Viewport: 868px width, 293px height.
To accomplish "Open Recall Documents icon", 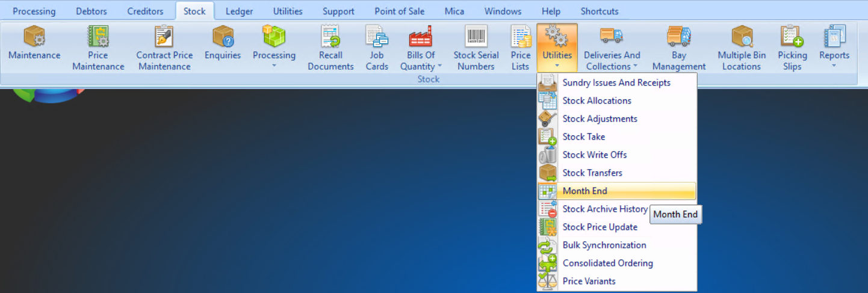I will click(330, 36).
